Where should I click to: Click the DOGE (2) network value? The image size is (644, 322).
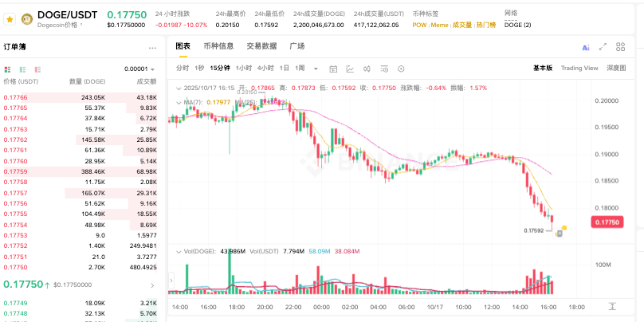coord(517,25)
